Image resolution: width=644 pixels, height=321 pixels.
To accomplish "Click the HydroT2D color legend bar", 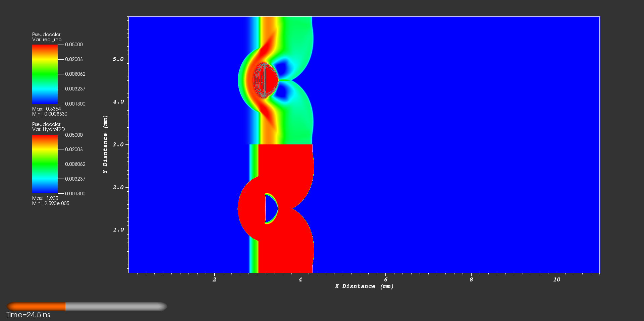I will coord(45,164).
